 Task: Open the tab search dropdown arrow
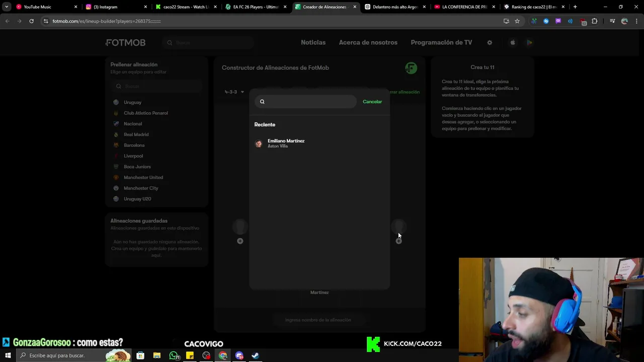tap(7, 7)
